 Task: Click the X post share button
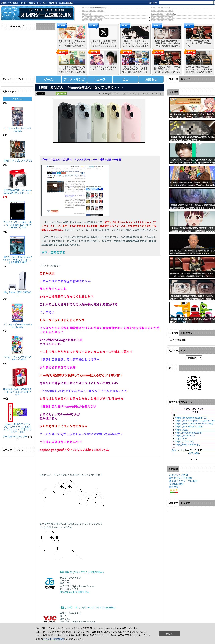click(41, 93)
